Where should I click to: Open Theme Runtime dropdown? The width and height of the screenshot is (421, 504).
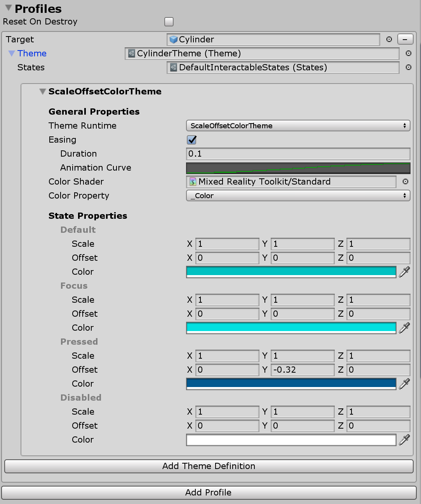pyautogui.click(x=298, y=126)
